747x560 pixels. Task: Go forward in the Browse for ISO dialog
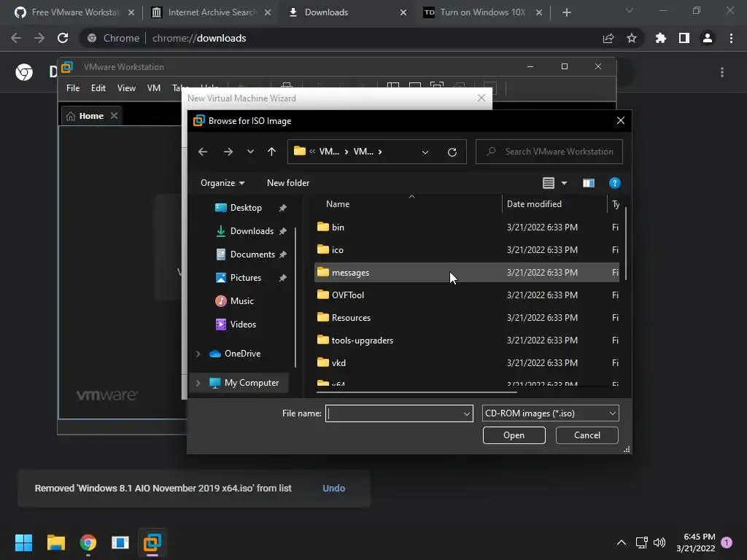click(228, 152)
